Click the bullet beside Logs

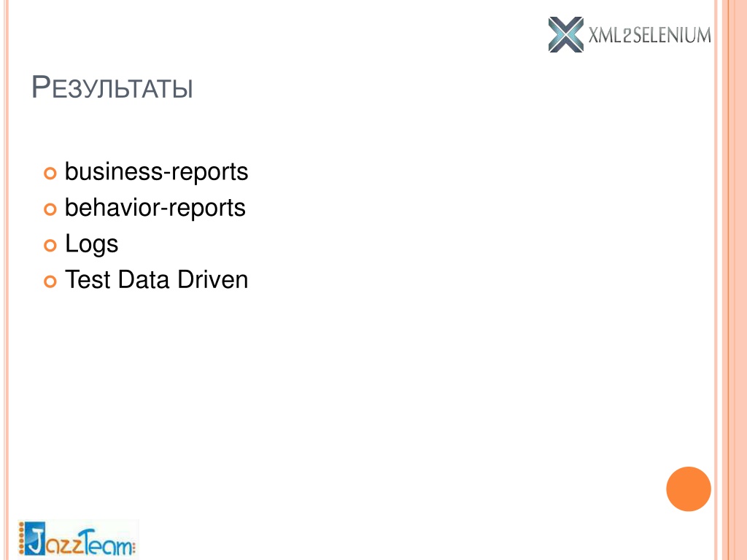pos(50,245)
